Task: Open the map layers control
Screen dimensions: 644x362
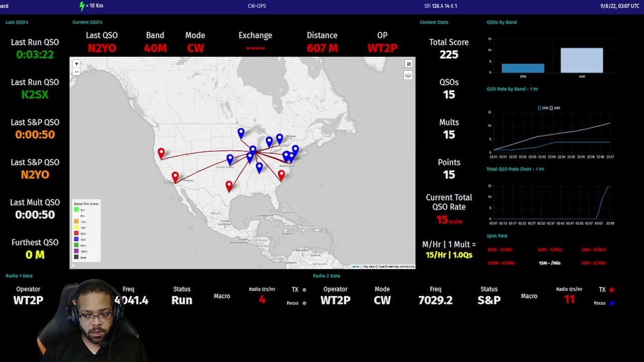Action: (x=408, y=75)
